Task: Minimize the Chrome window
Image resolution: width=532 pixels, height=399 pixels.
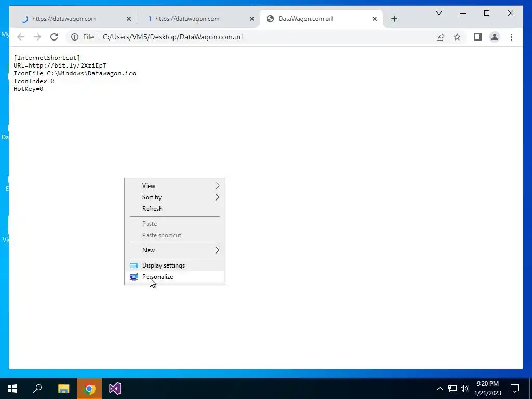Action: point(463,13)
